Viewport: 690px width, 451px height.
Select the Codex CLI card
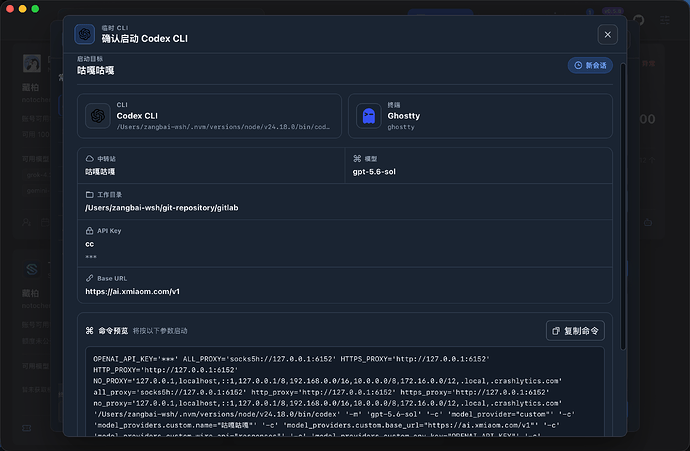209,116
